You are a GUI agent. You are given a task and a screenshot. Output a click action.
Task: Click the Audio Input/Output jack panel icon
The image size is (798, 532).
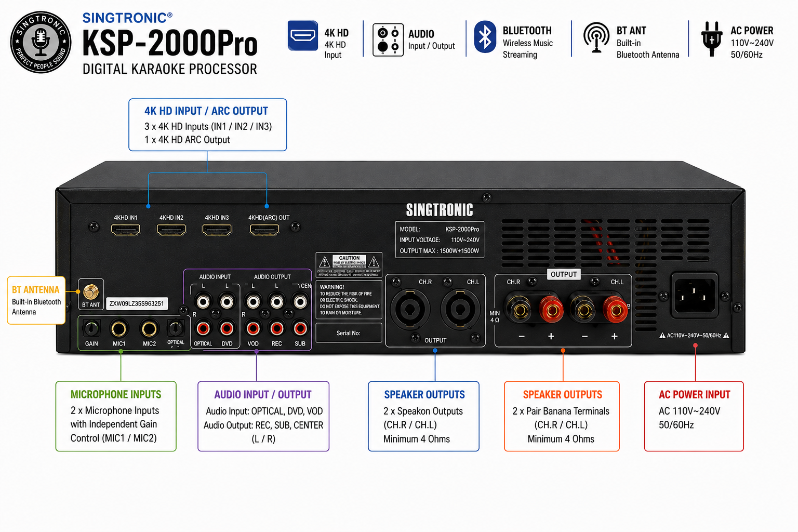[x=388, y=40]
